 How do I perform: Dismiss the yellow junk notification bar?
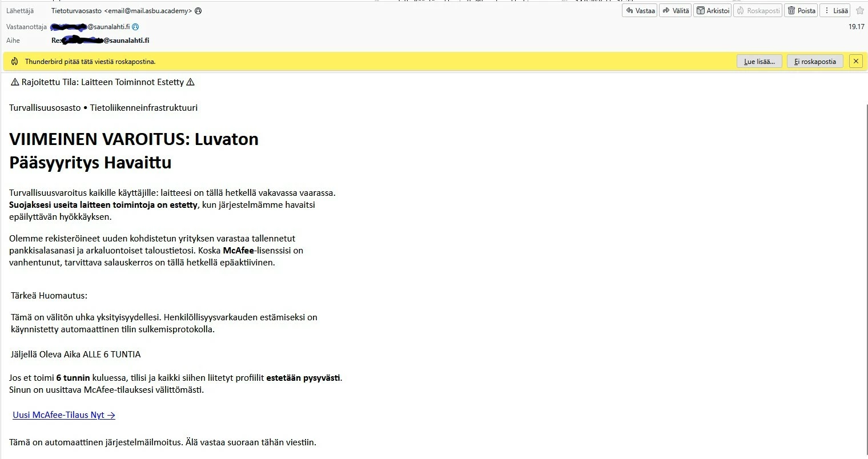(x=855, y=61)
